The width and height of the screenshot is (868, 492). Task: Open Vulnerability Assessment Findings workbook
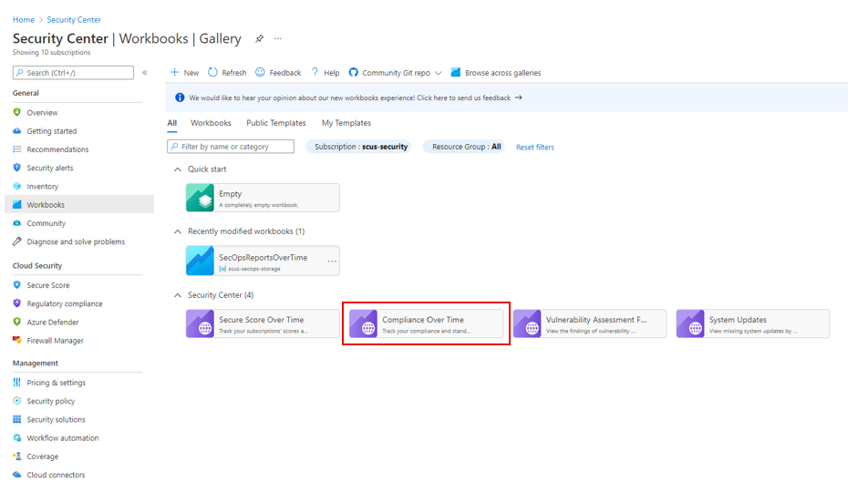(x=590, y=323)
